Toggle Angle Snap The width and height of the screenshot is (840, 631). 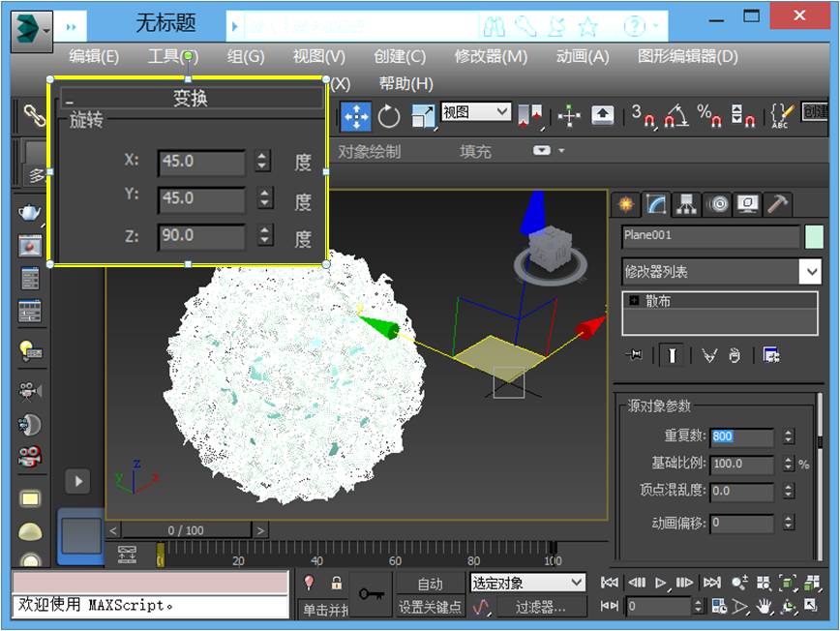pyautogui.click(x=677, y=115)
